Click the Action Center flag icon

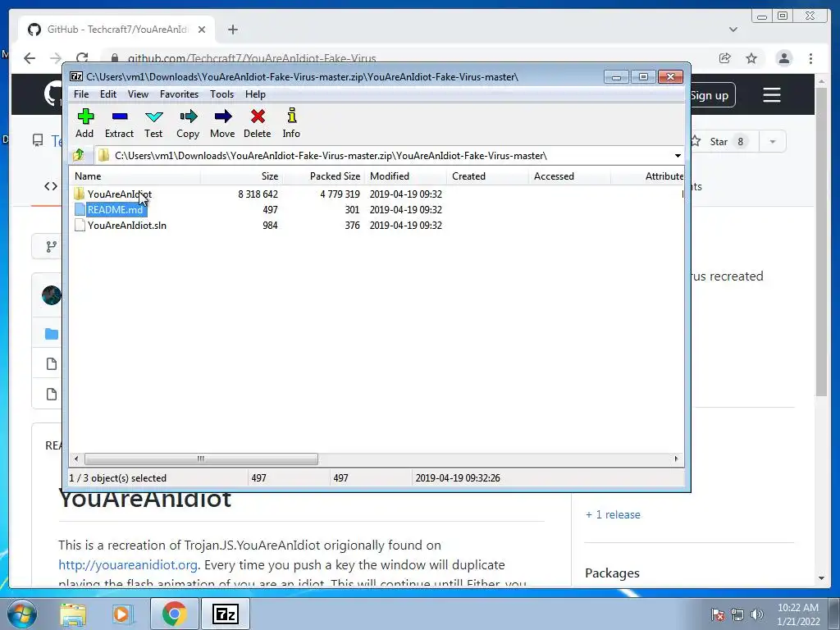(x=717, y=614)
